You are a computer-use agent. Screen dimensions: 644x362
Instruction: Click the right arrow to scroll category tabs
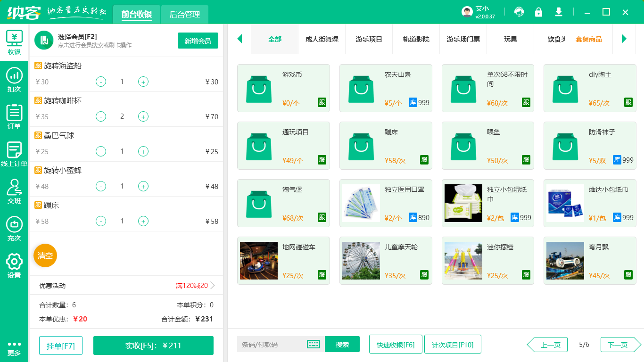(x=625, y=39)
